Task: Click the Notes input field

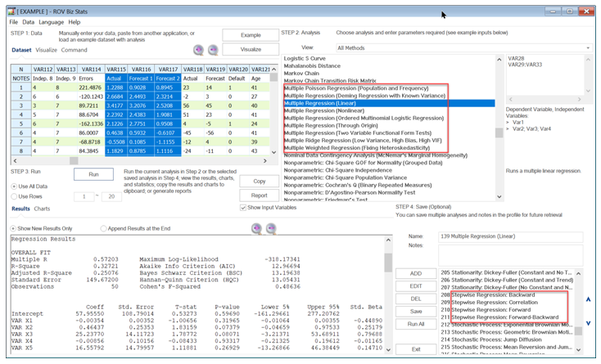Action: tap(510, 255)
